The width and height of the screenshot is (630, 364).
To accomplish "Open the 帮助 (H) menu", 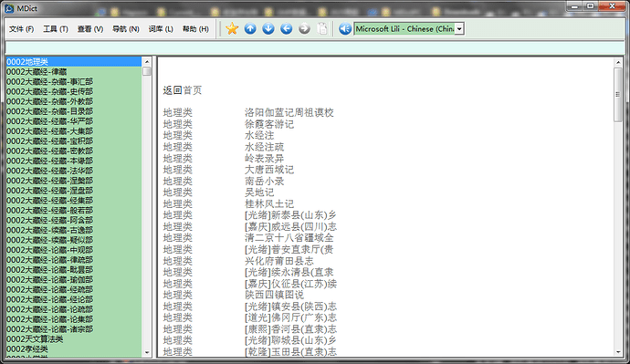I will [195, 29].
